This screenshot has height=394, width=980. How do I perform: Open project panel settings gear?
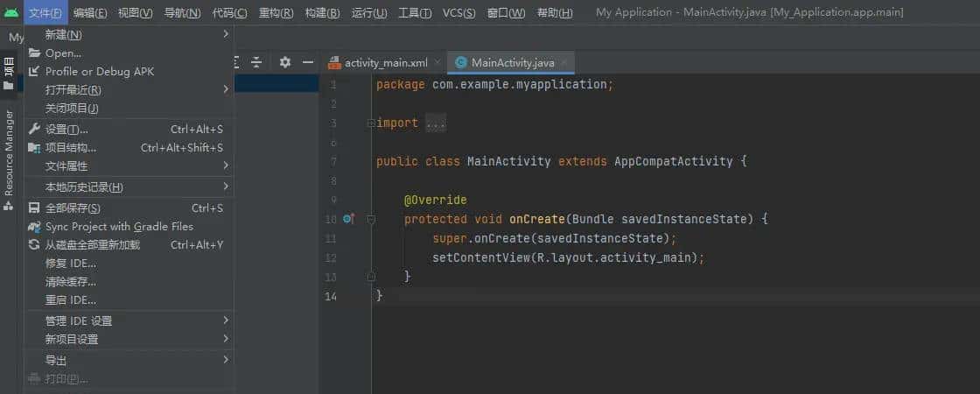[x=285, y=62]
